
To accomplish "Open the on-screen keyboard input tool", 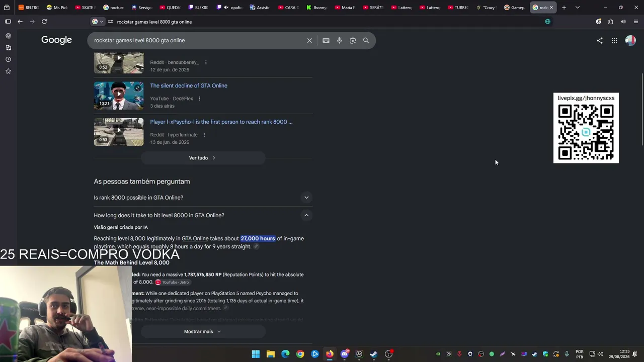I will click(x=326, y=41).
